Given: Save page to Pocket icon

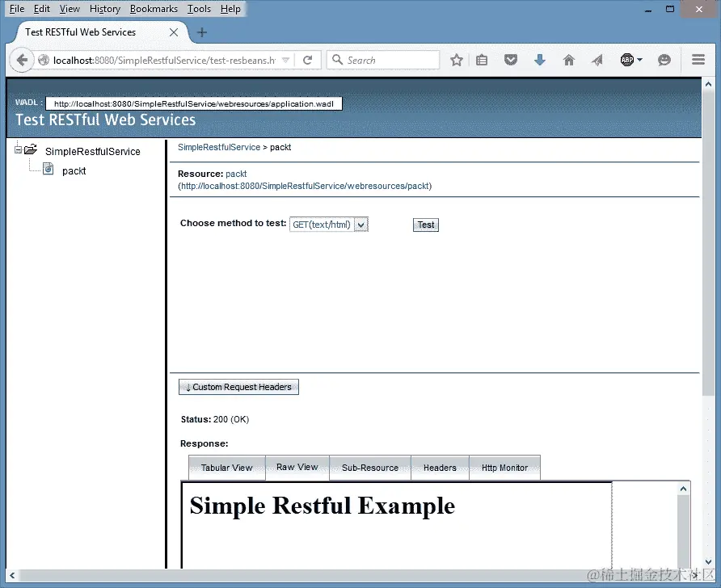Looking at the screenshot, I should point(510,61).
